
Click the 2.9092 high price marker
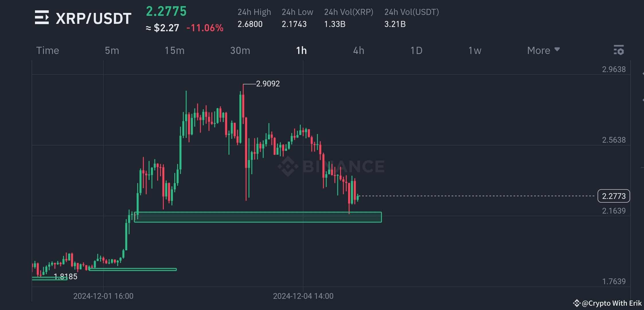268,84
